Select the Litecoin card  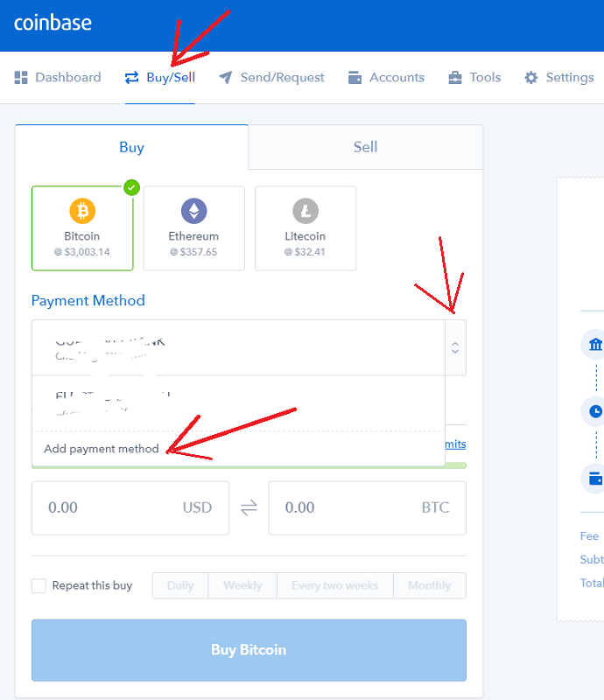click(x=306, y=228)
